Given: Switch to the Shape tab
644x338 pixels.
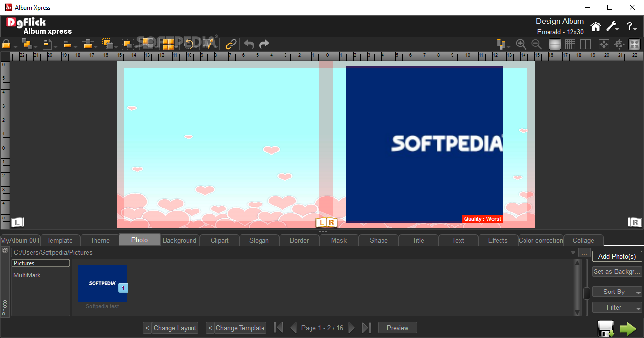Looking at the screenshot, I should pyautogui.click(x=379, y=240).
